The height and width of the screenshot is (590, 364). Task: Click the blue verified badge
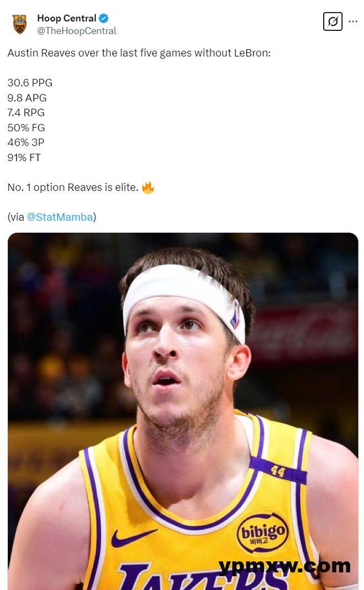tap(104, 19)
